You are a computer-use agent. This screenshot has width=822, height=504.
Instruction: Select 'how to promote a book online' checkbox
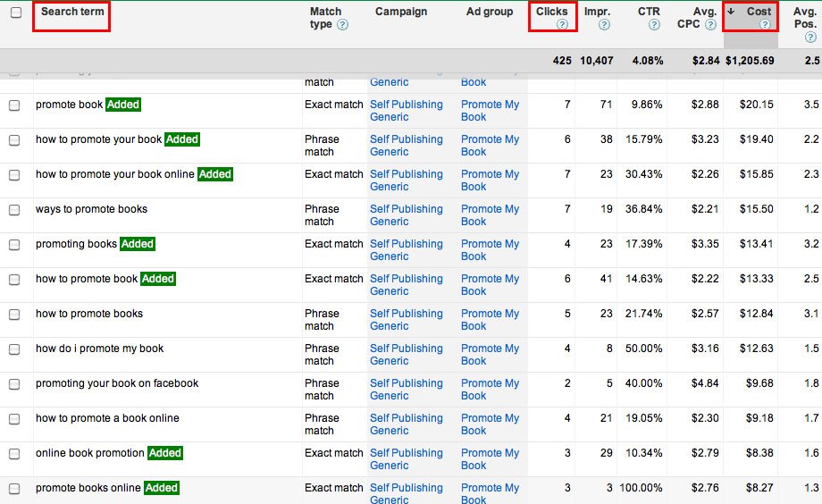14,419
